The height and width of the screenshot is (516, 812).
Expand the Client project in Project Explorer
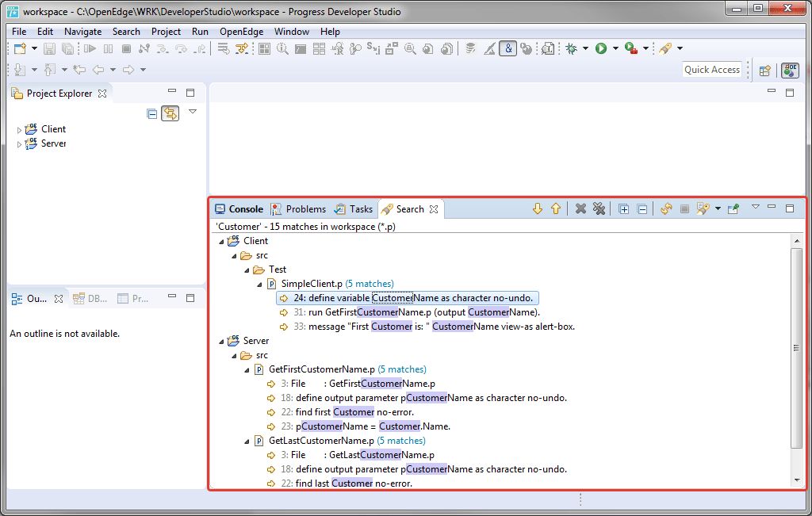coord(19,130)
